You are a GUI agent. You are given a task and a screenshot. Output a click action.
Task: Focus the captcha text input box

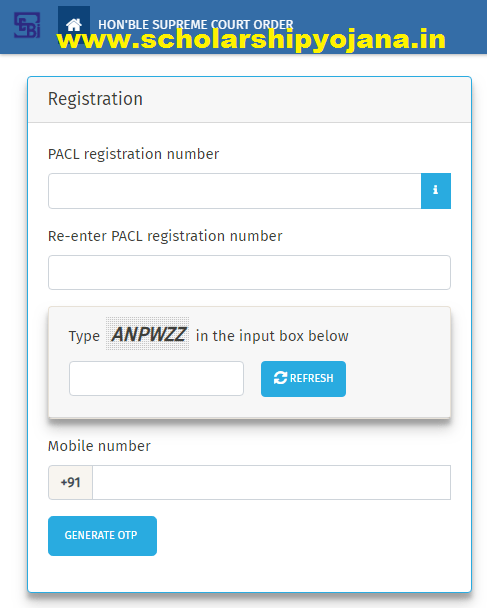click(x=156, y=378)
